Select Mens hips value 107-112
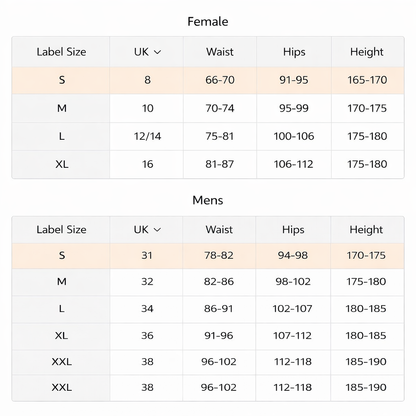 [x=292, y=335]
